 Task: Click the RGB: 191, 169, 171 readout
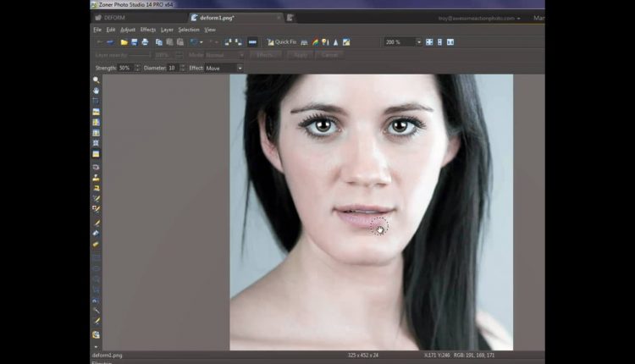click(474, 356)
